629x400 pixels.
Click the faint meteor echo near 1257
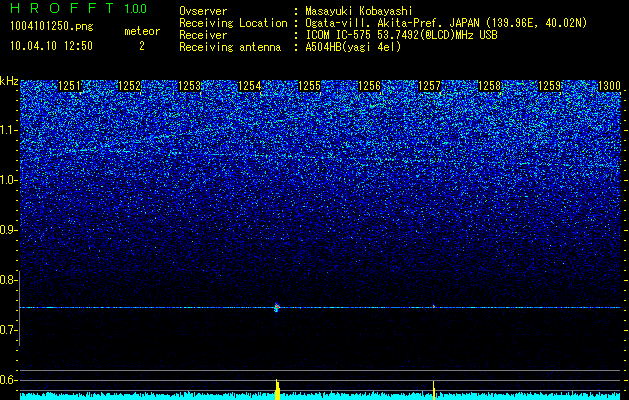pos(434,307)
